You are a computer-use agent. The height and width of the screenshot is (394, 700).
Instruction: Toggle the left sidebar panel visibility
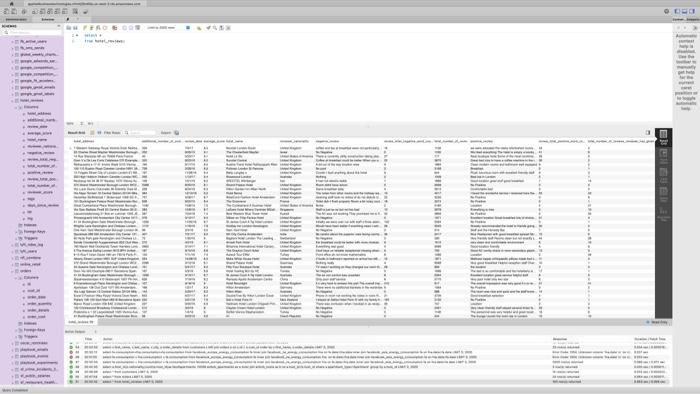(x=677, y=12)
